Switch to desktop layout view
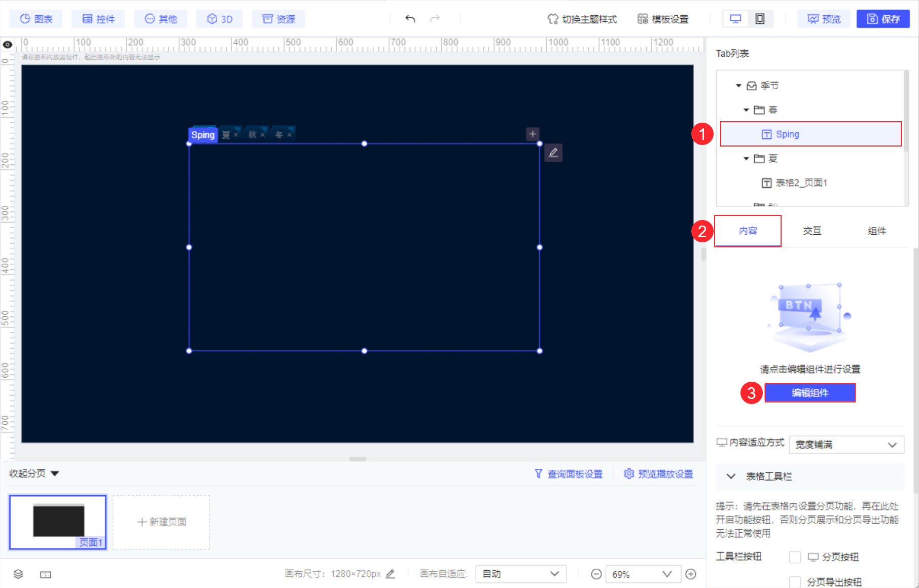The width and height of the screenshot is (919, 588). 735,19
